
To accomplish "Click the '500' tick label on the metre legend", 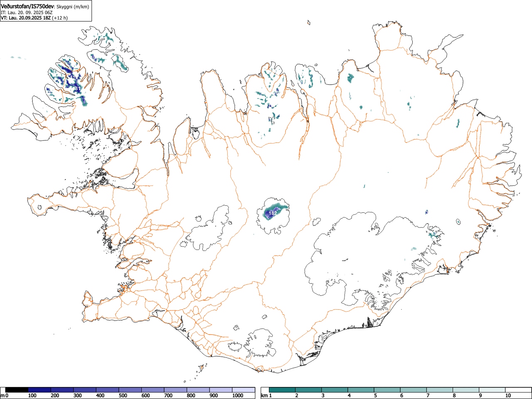I will click(x=123, y=396).
